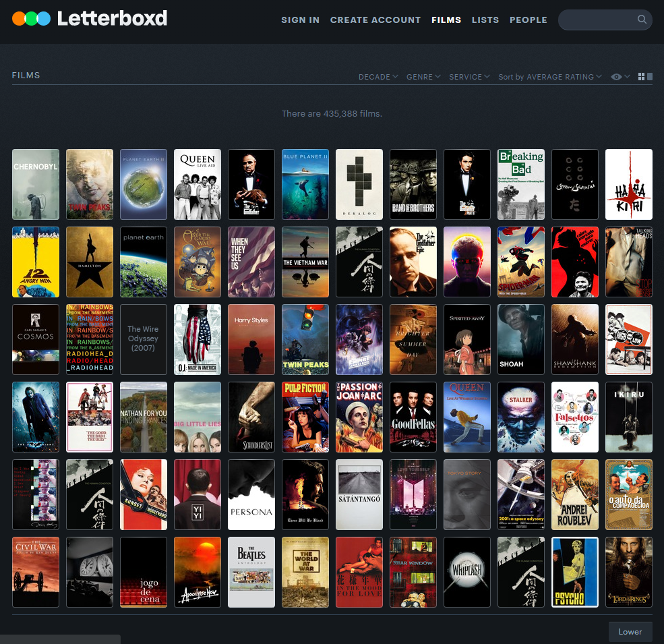The image size is (664, 644).
Task: Open the Big Little Lies poster
Action: click(x=198, y=417)
